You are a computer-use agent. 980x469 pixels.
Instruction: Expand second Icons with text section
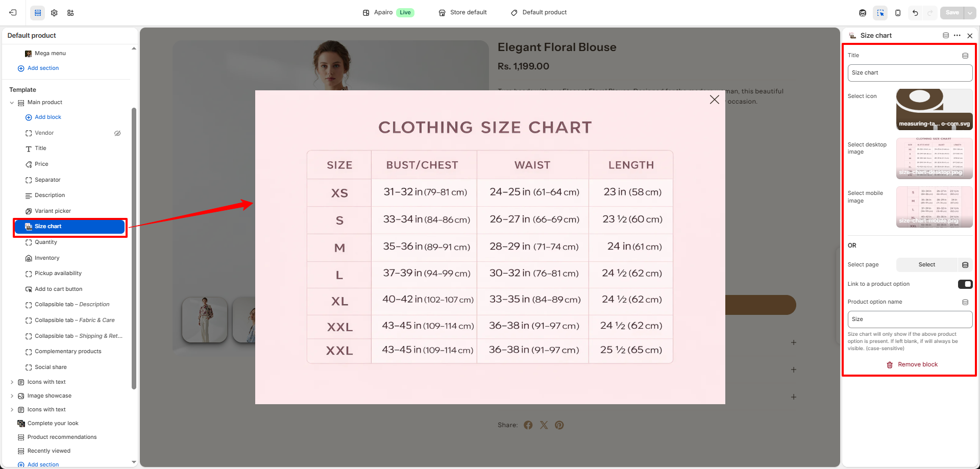12,410
